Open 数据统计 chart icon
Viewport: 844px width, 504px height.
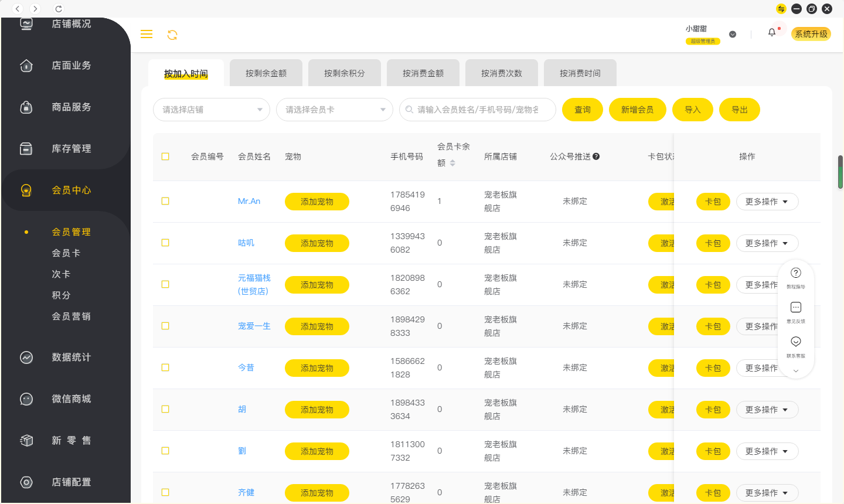pos(26,357)
